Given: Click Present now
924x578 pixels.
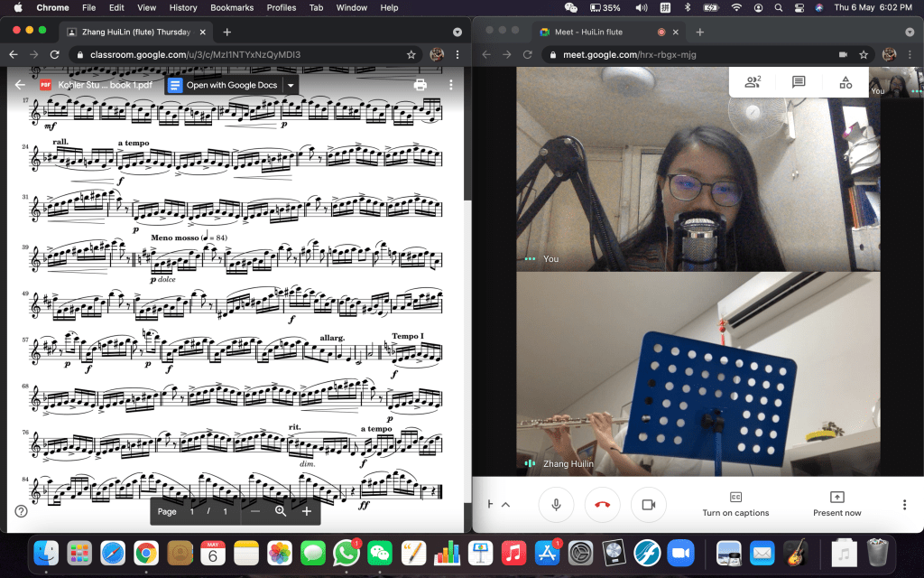Looking at the screenshot, I should click(x=836, y=504).
